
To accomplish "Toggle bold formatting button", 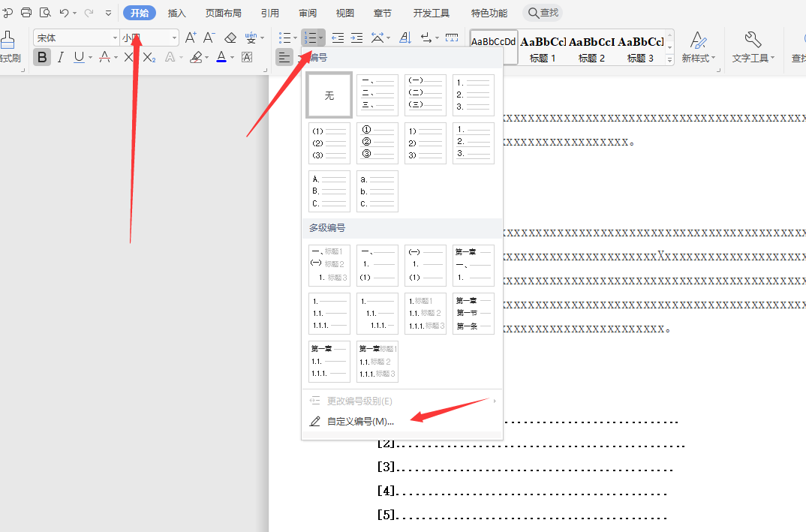I will pyautogui.click(x=42, y=57).
